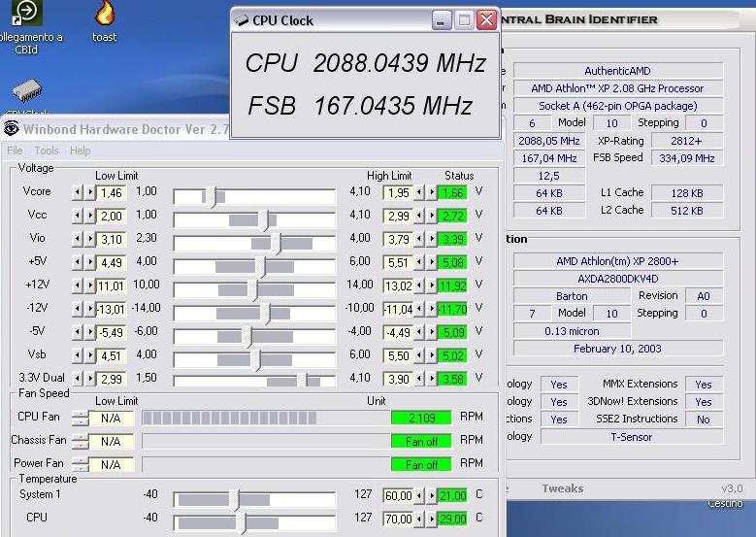Adjust the CPU Fan low limit spinner
The width and height of the screenshot is (756, 537).
point(80,418)
